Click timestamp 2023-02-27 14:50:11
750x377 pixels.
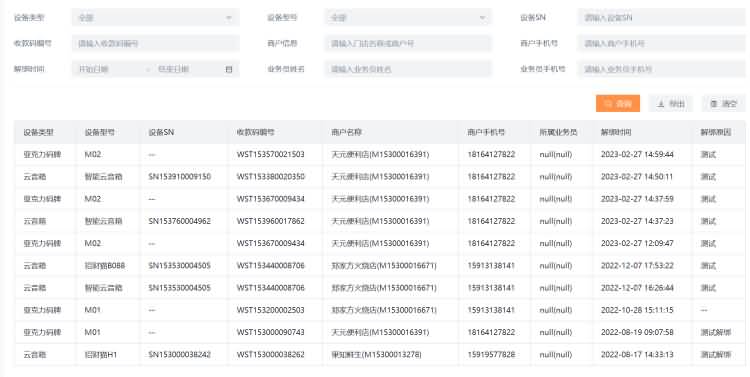(x=637, y=177)
